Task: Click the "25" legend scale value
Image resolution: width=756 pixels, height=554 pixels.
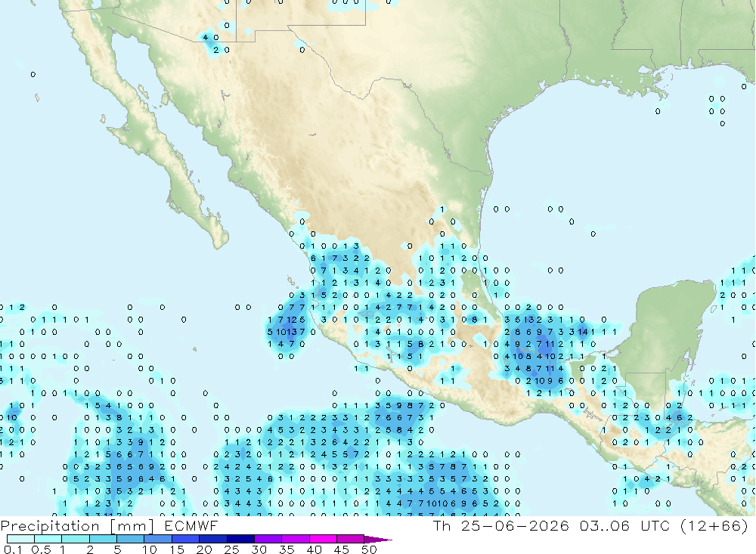Action: pos(231,549)
